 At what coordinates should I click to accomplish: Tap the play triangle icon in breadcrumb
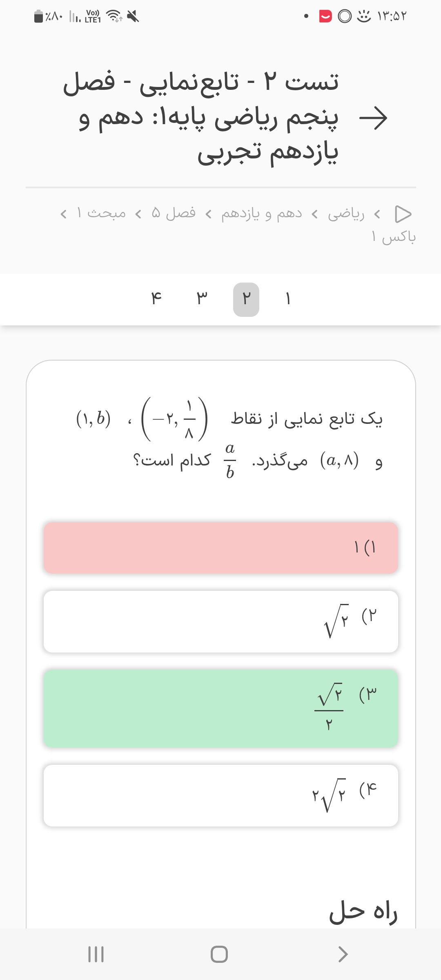(403, 214)
